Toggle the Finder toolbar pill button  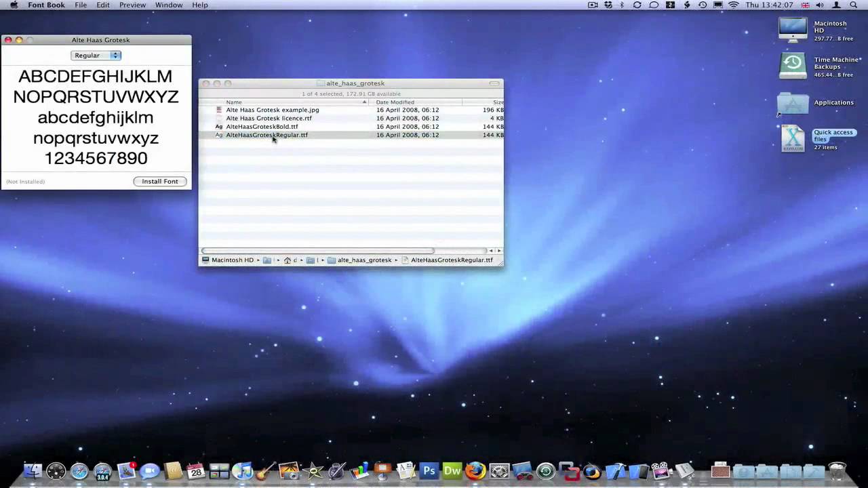[x=494, y=83]
